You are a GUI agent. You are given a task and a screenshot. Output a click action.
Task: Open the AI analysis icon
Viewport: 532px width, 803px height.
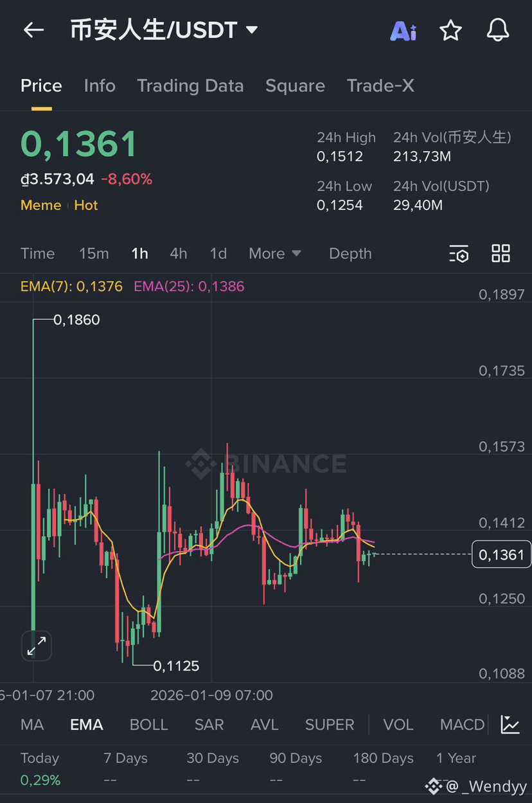tap(403, 30)
